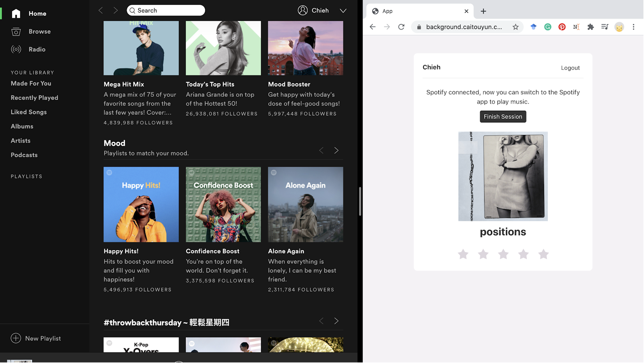Open Albums in library

click(22, 126)
